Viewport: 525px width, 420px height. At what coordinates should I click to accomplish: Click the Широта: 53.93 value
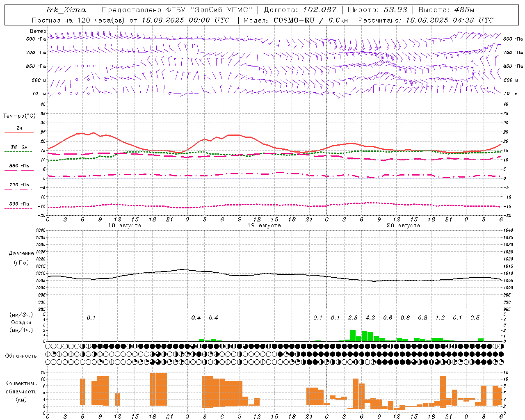coord(377,10)
